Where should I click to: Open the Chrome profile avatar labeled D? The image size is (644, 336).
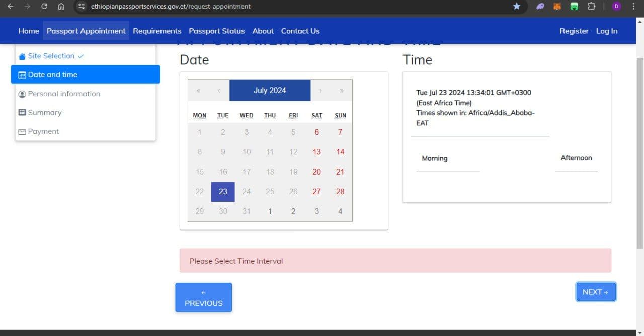616,6
